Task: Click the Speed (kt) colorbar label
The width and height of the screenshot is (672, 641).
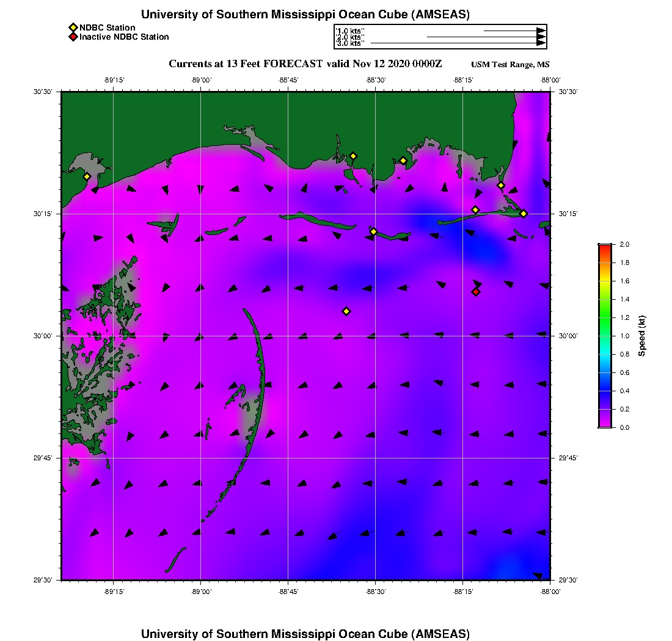Action: [642, 336]
